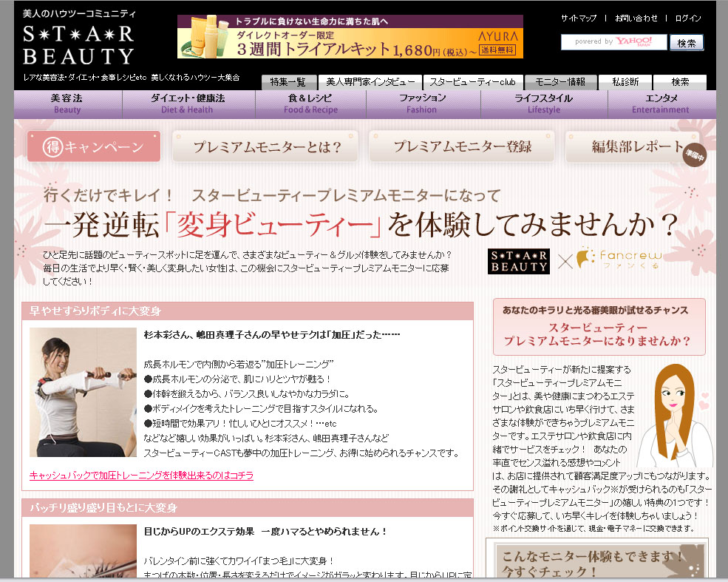Switch to the 特集一覧 tab
Screen dimensions: 728x582
[288, 82]
